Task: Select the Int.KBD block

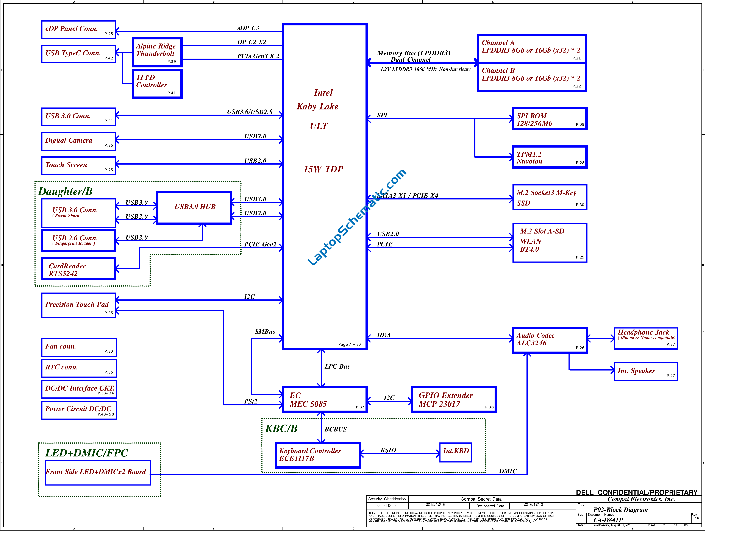Action: [x=455, y=452]
